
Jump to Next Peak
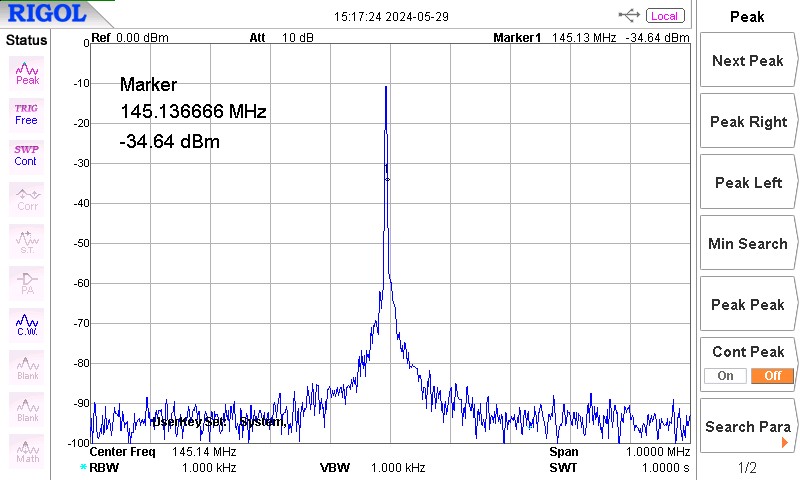click(x=747, y=61)
